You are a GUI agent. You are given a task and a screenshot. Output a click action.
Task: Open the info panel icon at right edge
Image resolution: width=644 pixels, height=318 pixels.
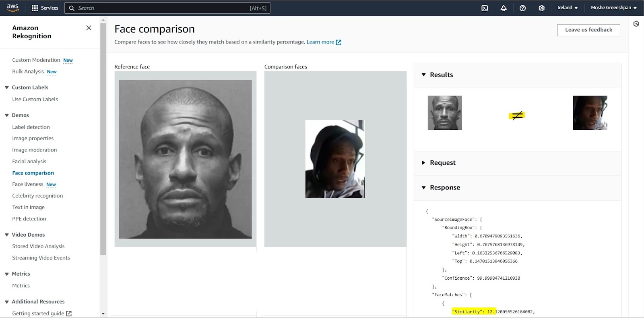click(636, 24)
